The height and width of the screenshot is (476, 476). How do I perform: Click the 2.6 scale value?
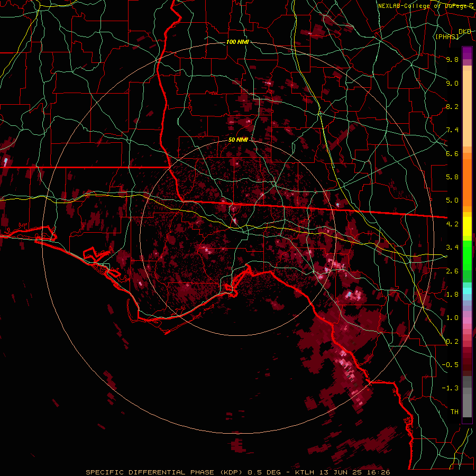click(452, 271)
